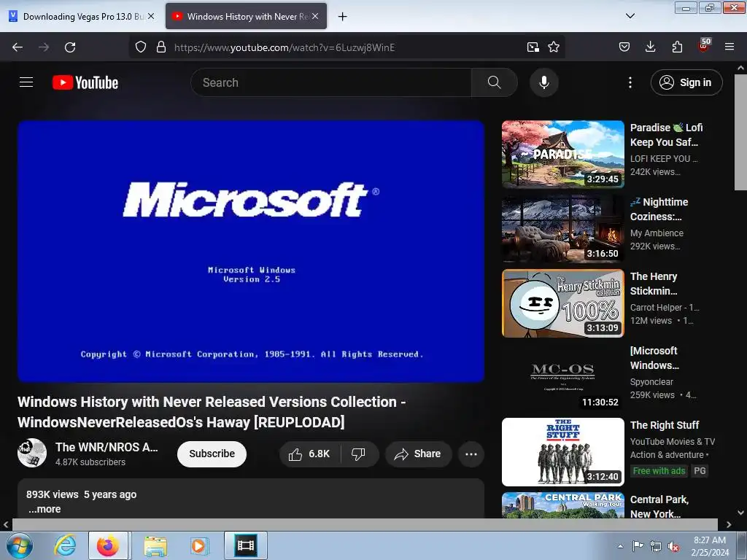747x560 pixels.
Task: Open the Central Park walking tour thumbnail
Action: pyautogui.click(x=562, y=505)
